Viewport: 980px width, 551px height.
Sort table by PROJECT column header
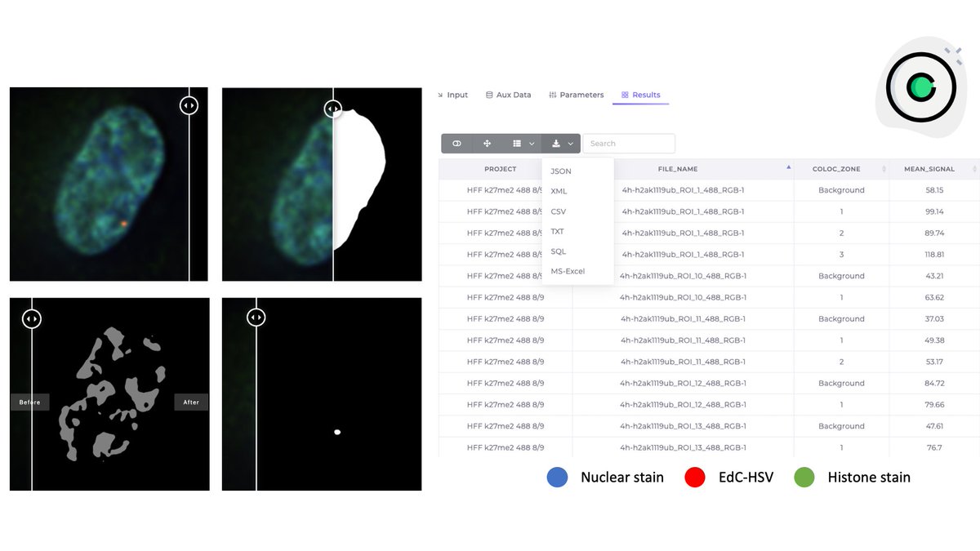(x=500, y=169)
